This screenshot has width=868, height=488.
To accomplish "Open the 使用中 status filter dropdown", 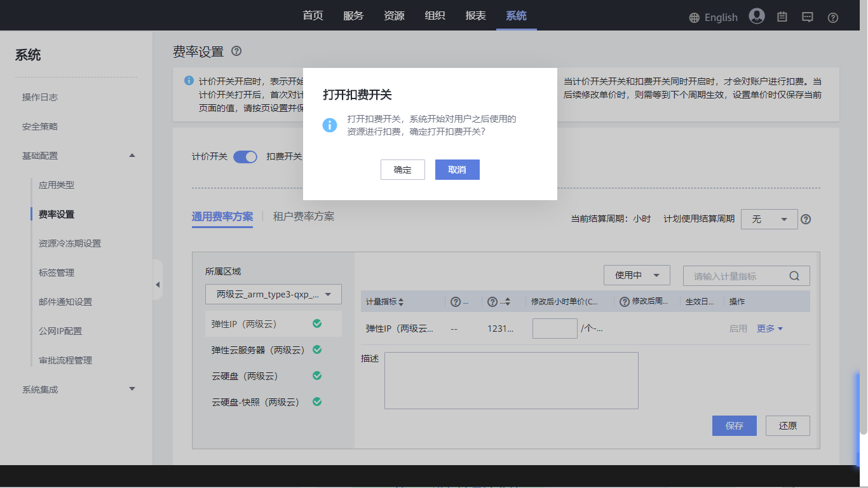I will (x=636, y=275).
